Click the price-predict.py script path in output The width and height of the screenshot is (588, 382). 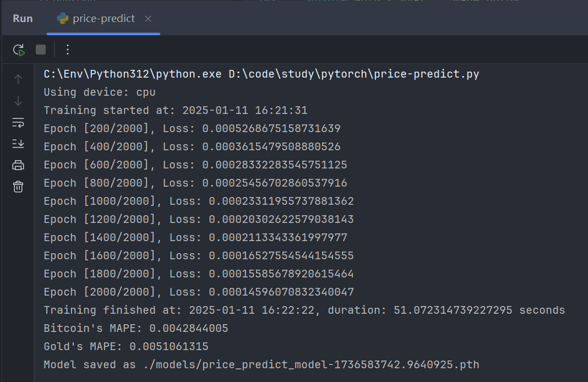(x=353, y=74)
